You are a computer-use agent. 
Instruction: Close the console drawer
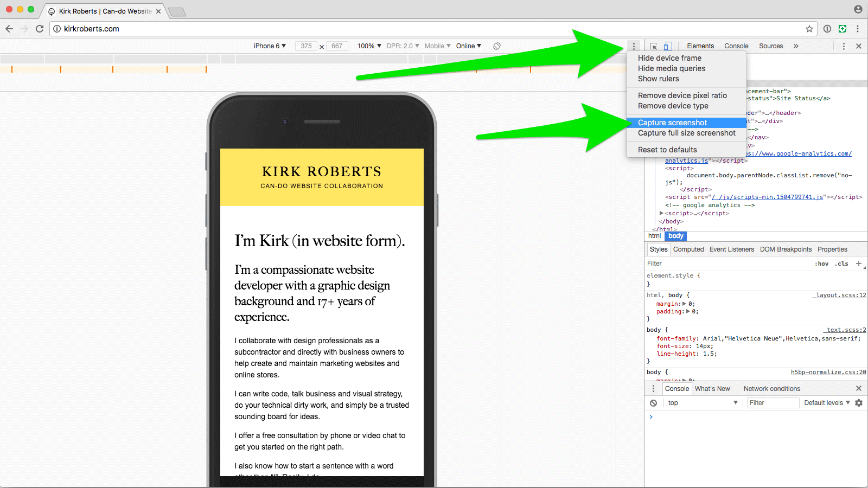click(859, 388)
